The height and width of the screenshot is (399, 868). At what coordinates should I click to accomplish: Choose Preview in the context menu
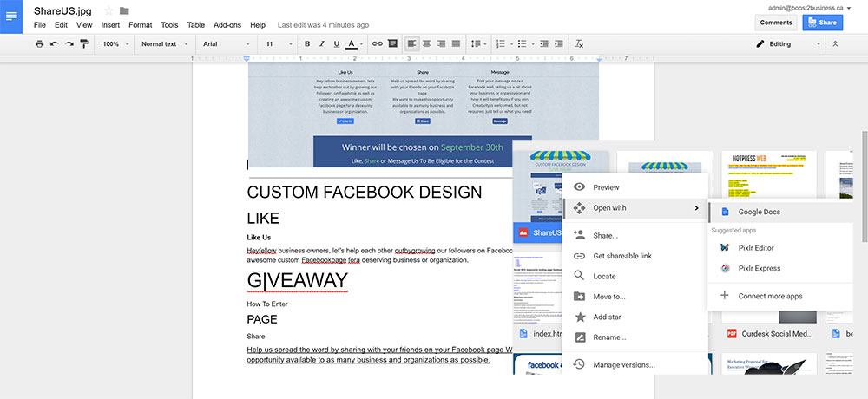tap(635, 187)
